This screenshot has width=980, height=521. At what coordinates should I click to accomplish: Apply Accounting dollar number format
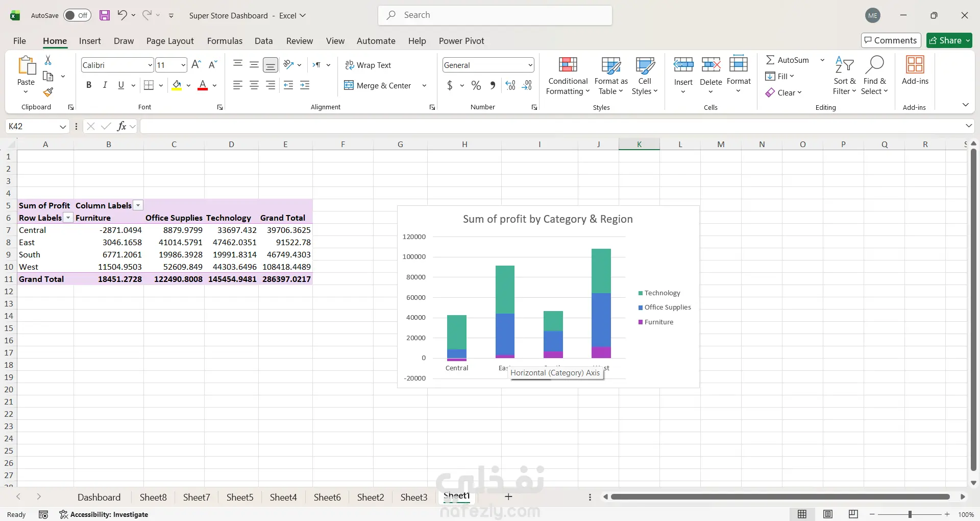450,85
